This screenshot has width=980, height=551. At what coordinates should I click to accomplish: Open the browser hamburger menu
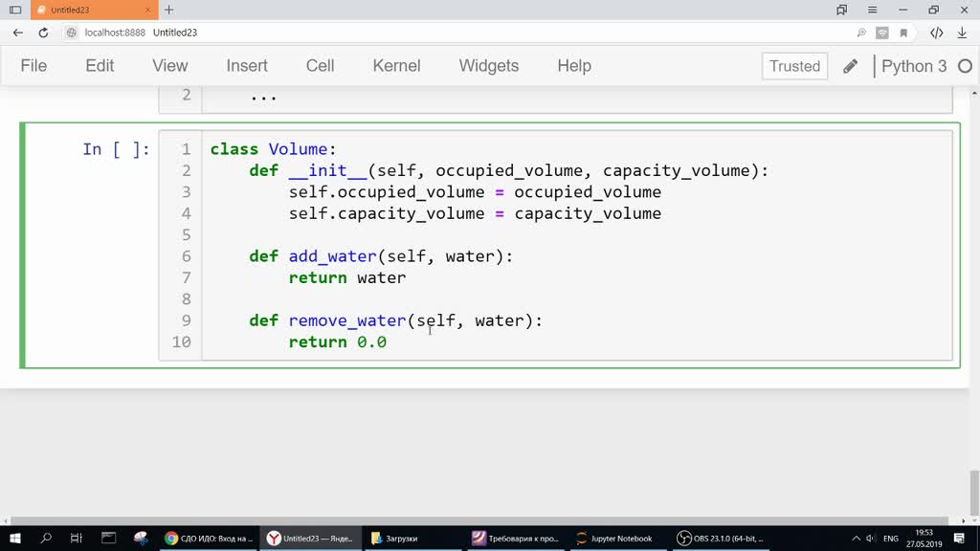[x=873, y=10]
